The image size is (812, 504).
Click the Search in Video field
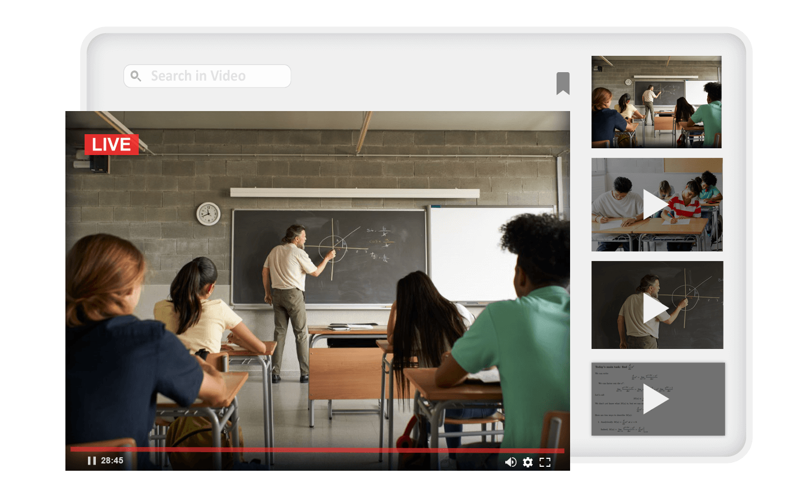[207, 76]
